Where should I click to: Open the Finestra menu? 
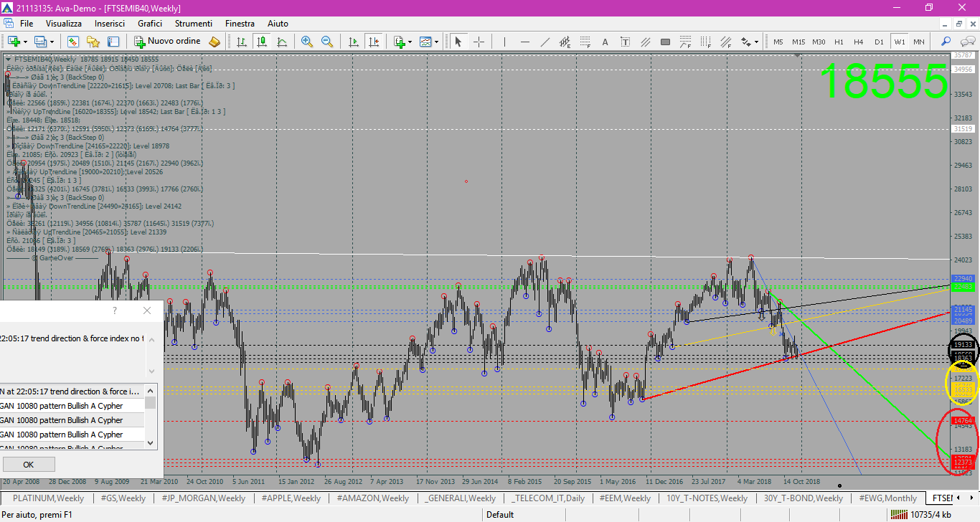[240, 24]
